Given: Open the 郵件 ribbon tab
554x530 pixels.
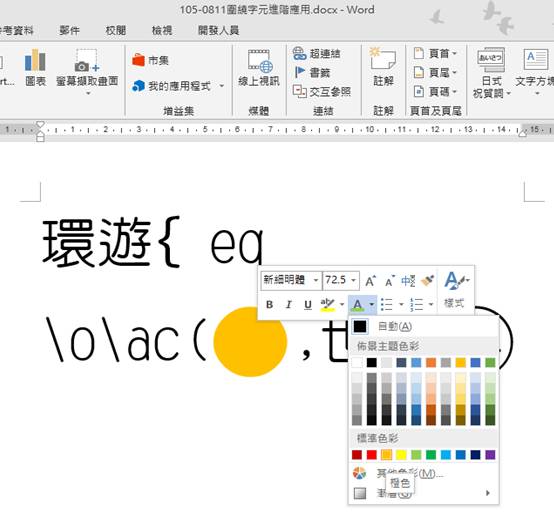Looking at the screenshot, I should pyautogui.click(x=69, y=30).
